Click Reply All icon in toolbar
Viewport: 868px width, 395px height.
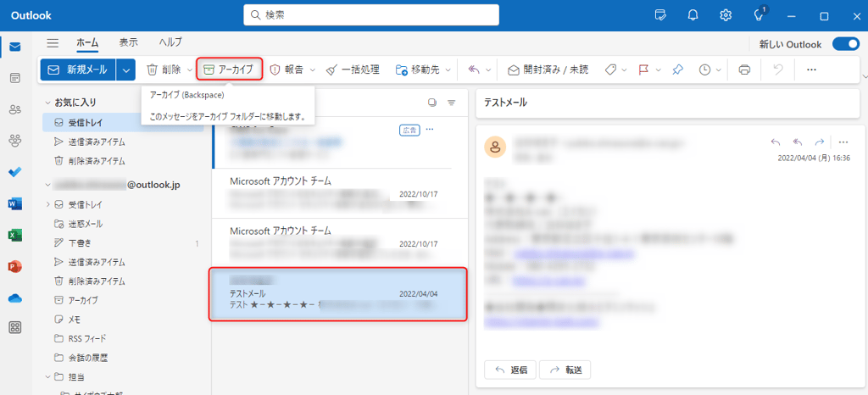coord(474,70)
